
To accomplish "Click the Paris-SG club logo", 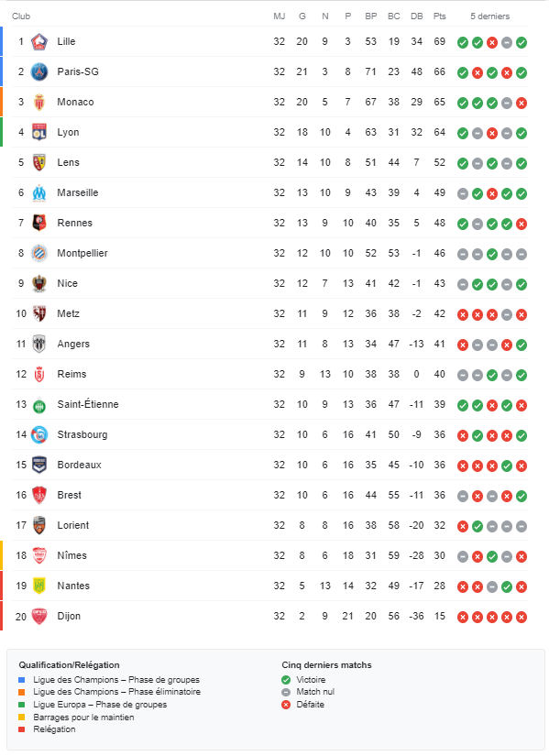I will tap(39, 71).
